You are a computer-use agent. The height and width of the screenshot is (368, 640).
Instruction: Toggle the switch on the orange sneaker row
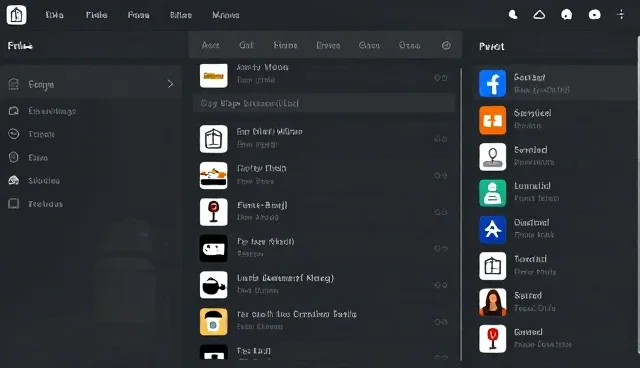pyautogui.click(x=440, y=175)
